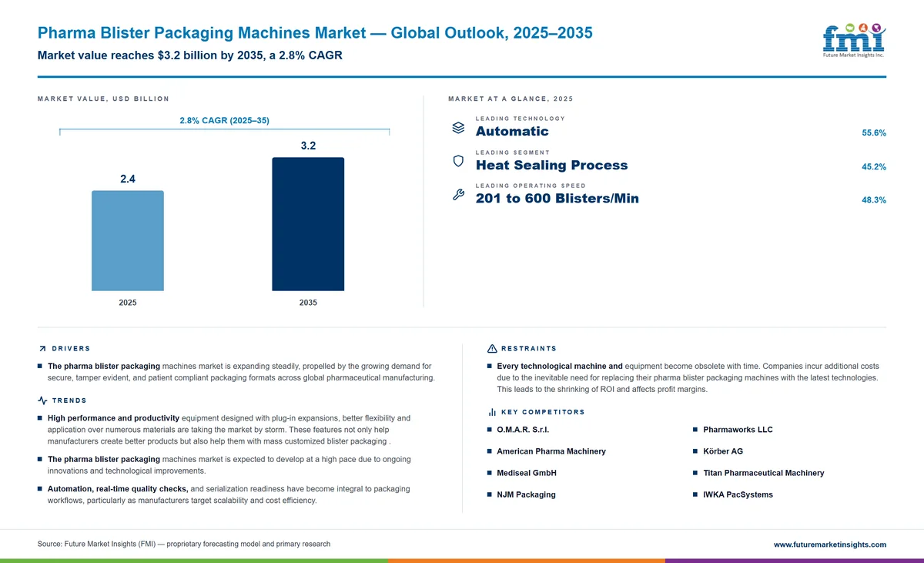Click the main title Pharma Blister Packaging Machines Market
924x563 pixels.
[315, 33]
